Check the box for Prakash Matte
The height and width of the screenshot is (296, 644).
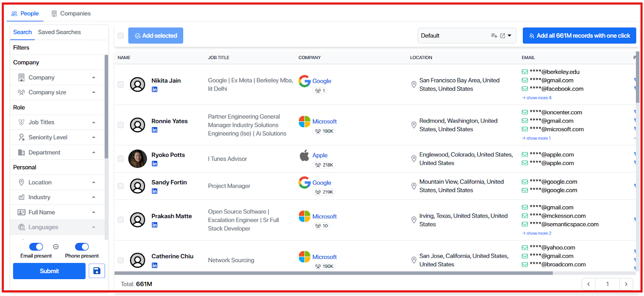pos(121,220)
